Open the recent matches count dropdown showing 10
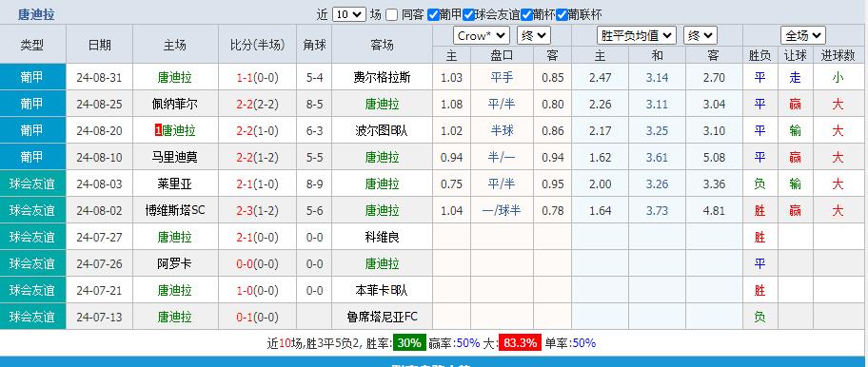 tap(348, 15)
